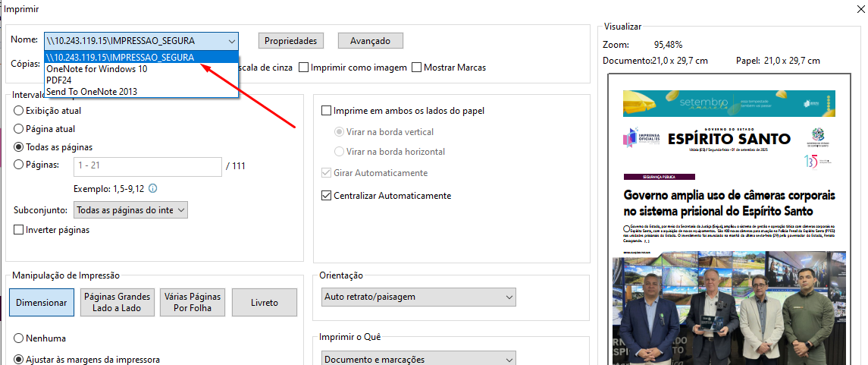Select Nenhuma scaling radio button
This screenshot has height=365, width=868.
pos(18,338)
